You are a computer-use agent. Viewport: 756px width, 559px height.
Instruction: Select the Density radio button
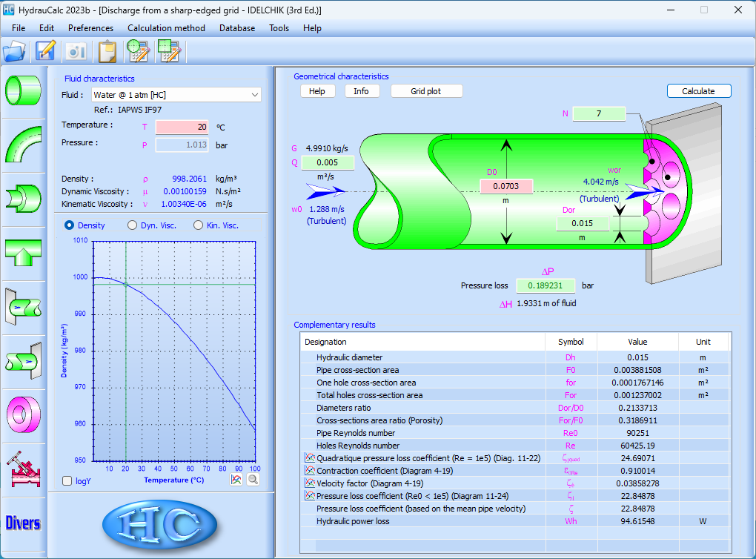70,225
